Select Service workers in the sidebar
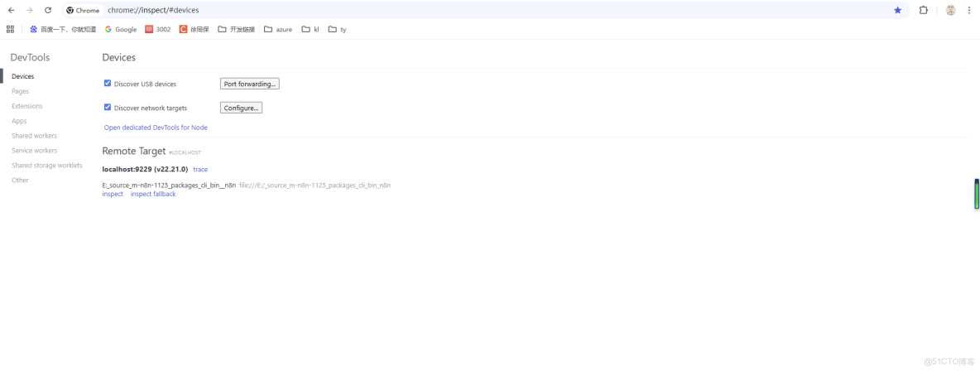Viewport: 980px width, 371px height. pyautogui.click(x=35, y=151)
